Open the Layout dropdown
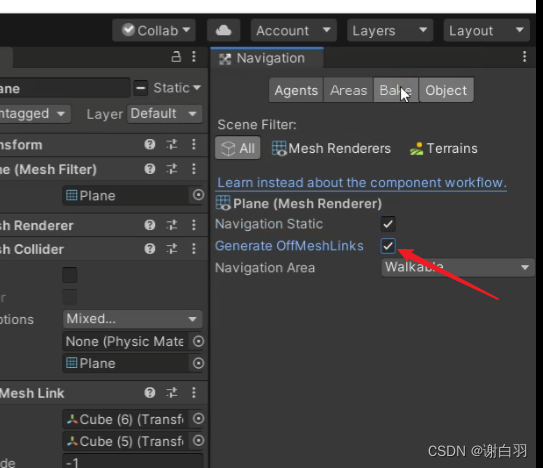 [487, 30]
